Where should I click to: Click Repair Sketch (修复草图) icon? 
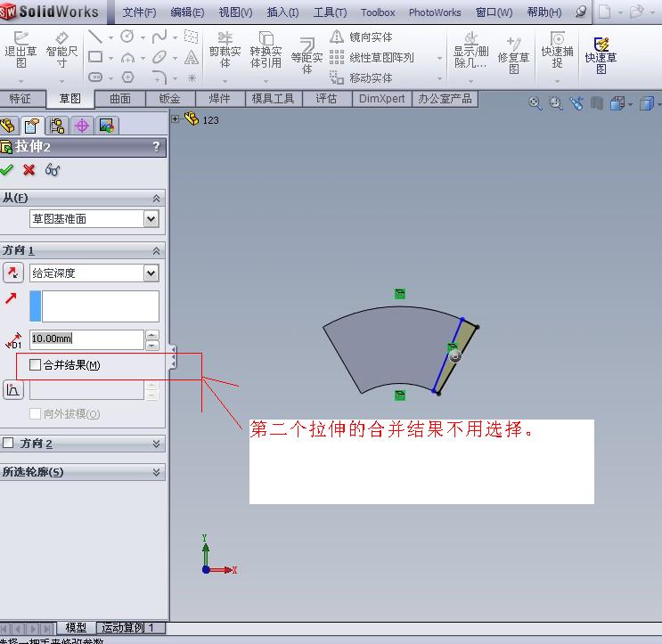click(x=513, y=56)
